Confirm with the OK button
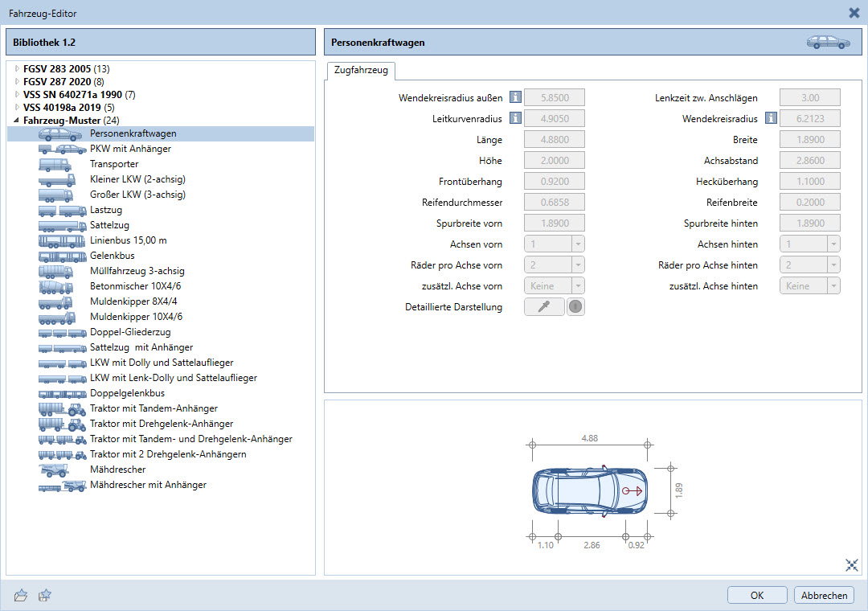Screen dimensions: 868x611 (x=757, y=595)
